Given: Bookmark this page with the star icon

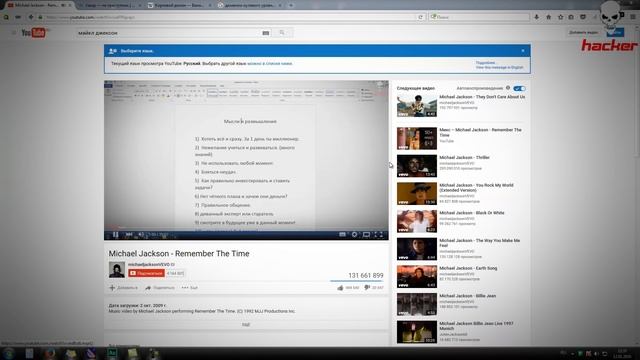Looking at the screenshot, I should coord(560,17).
